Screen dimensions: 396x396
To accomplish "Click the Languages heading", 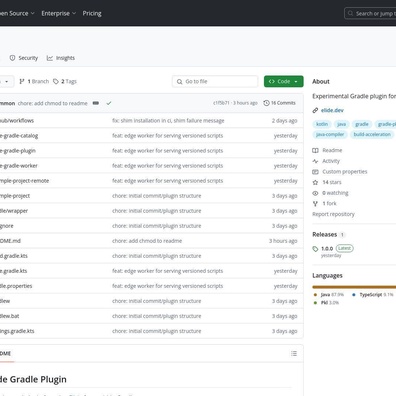I will pos(327,275).
